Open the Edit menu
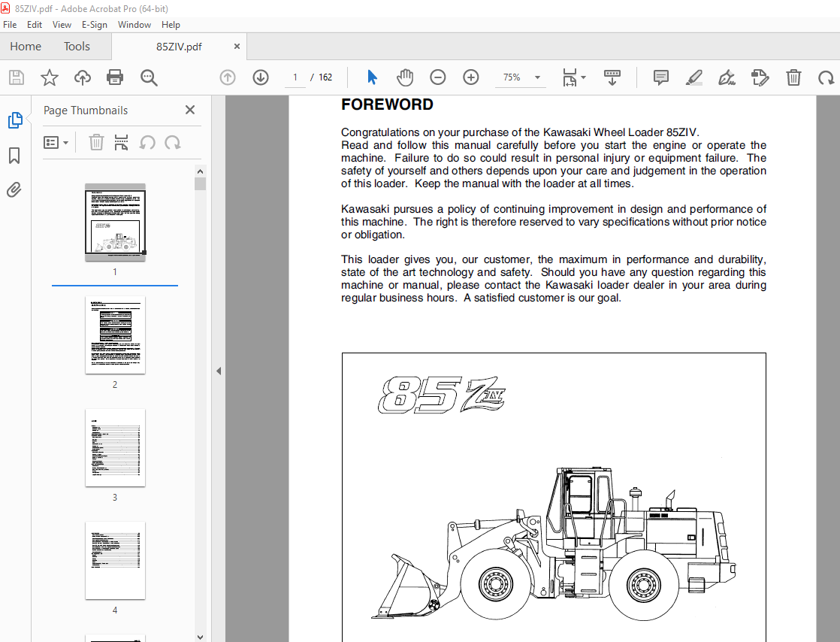This screenshot has height=642, width=840. pos(35,25)
